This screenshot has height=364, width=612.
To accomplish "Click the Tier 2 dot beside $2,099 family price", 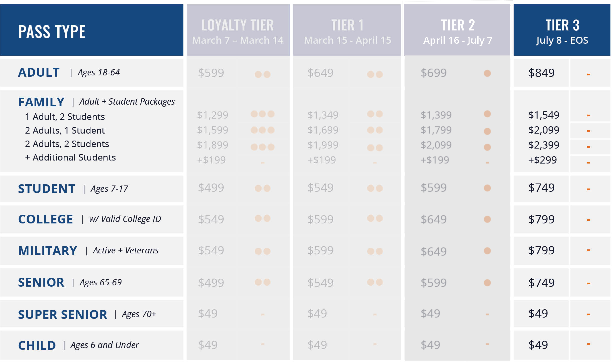I will click(487, 147).
